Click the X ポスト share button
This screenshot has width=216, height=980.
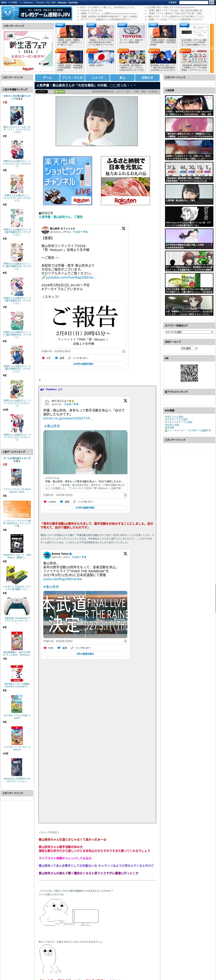tap(42, 91)
